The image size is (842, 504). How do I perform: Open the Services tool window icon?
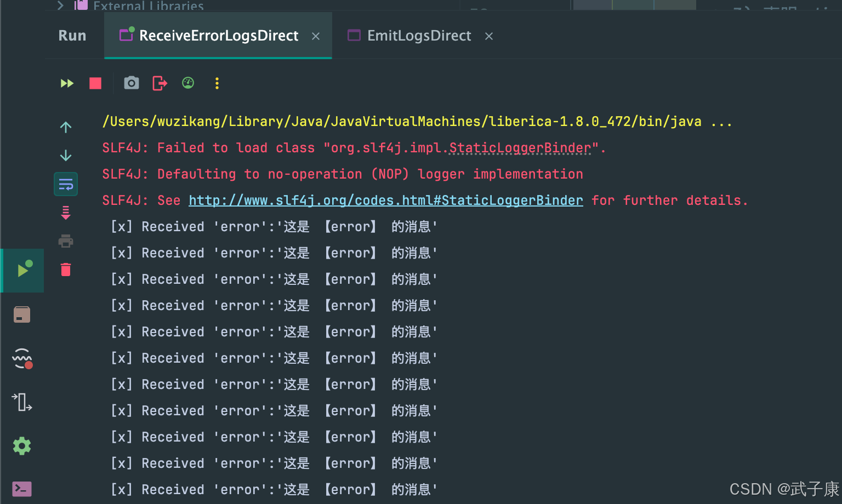click(22, 314)
